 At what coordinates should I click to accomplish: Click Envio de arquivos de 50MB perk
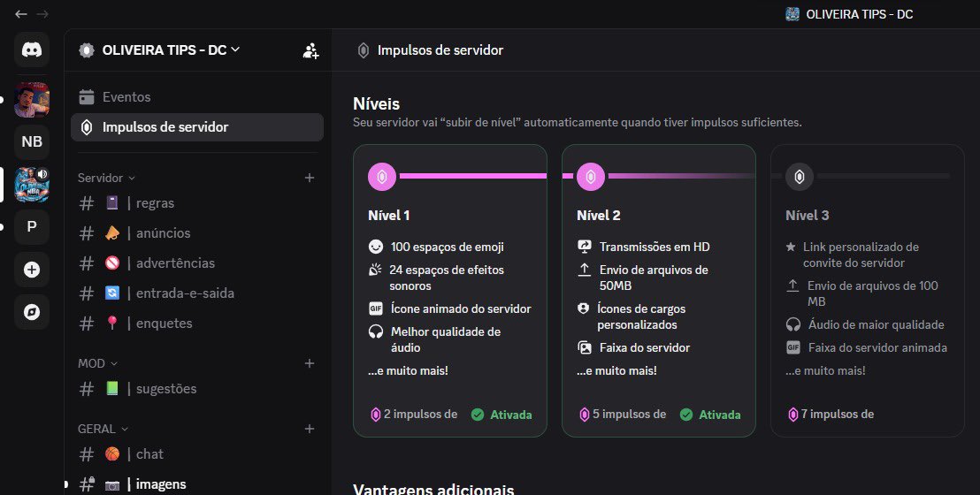(x=643, y=278)
